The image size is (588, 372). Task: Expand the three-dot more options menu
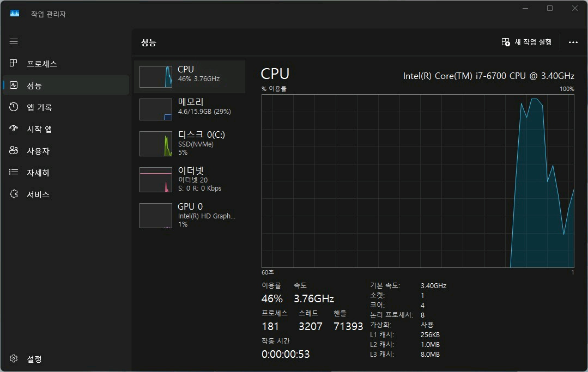(573, 42)
